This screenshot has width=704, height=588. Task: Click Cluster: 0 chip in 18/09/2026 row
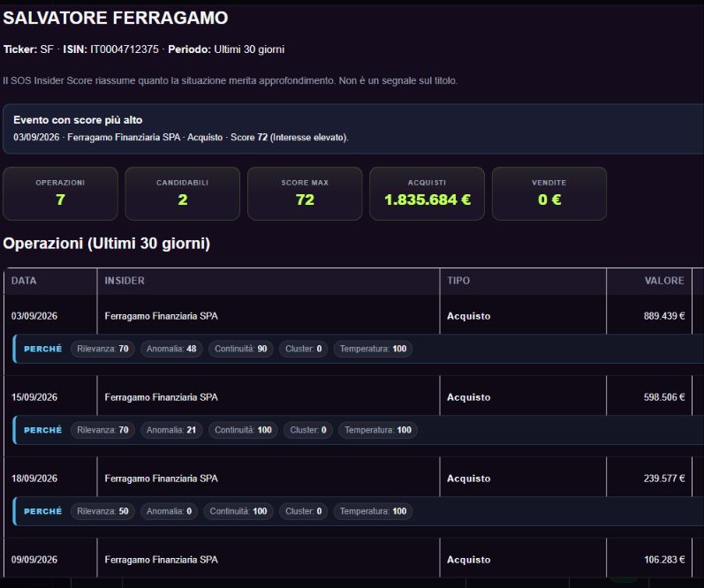(x=304, y=511)
